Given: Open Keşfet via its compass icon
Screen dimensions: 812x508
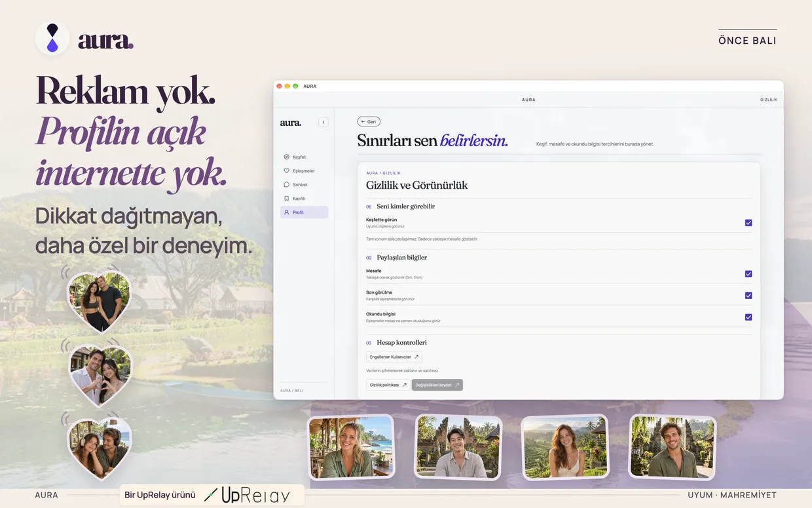Looking at the screenshot, I should [x=286, y=157].
